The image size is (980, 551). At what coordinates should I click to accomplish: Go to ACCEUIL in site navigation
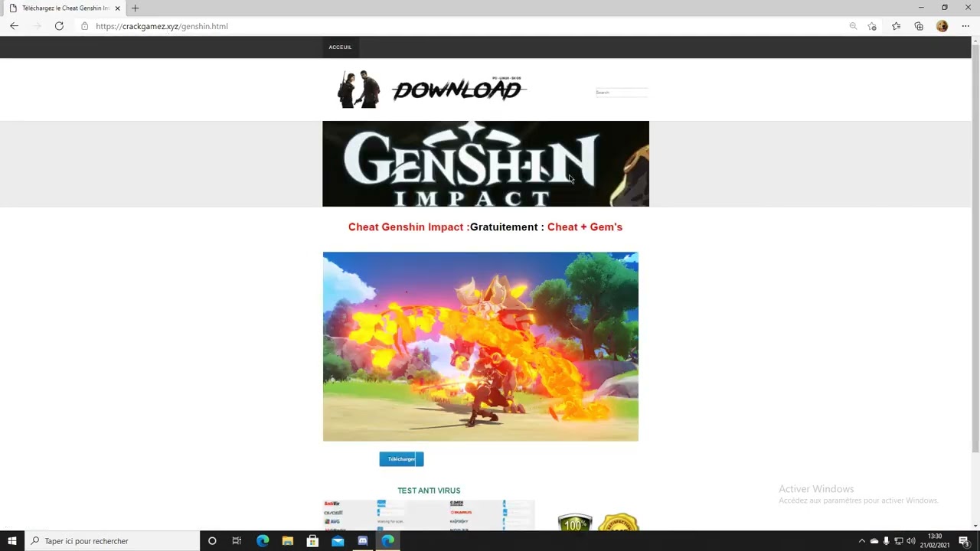click(x=340, y=47)
